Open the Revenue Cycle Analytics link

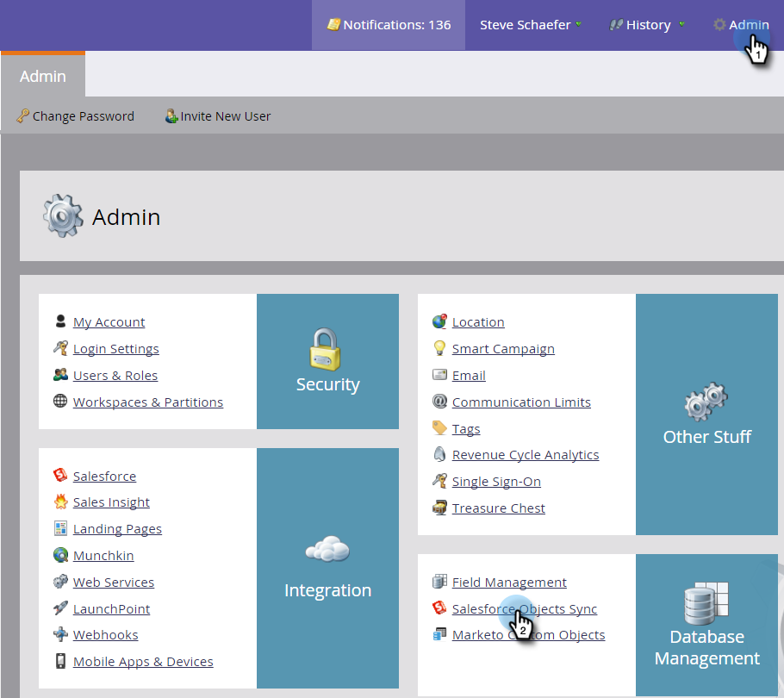click(526, 454)
